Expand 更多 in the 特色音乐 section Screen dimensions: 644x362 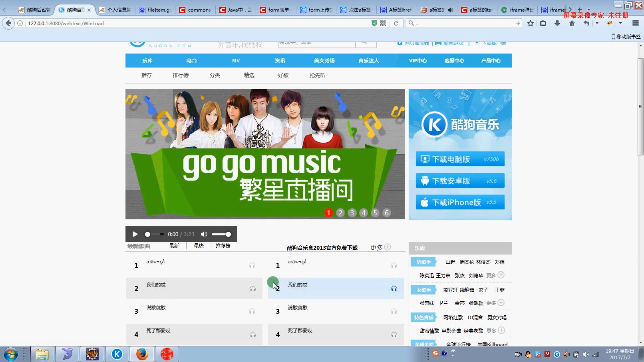click(495, 331)
